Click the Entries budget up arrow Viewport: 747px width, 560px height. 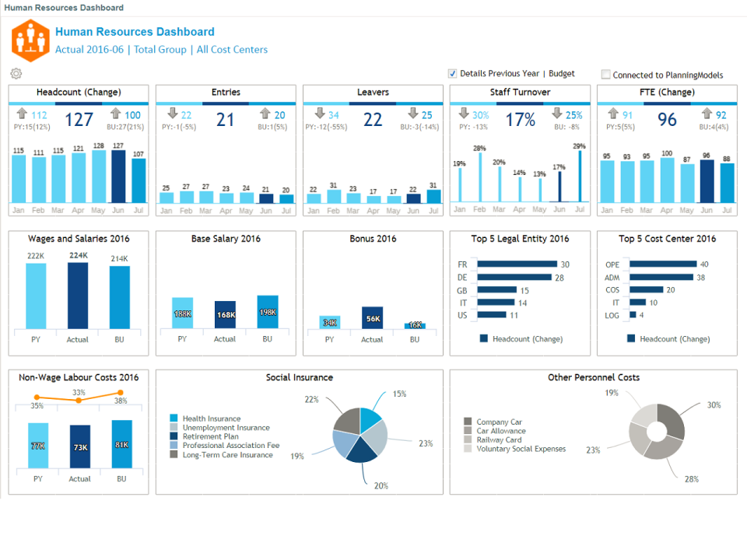265,114
